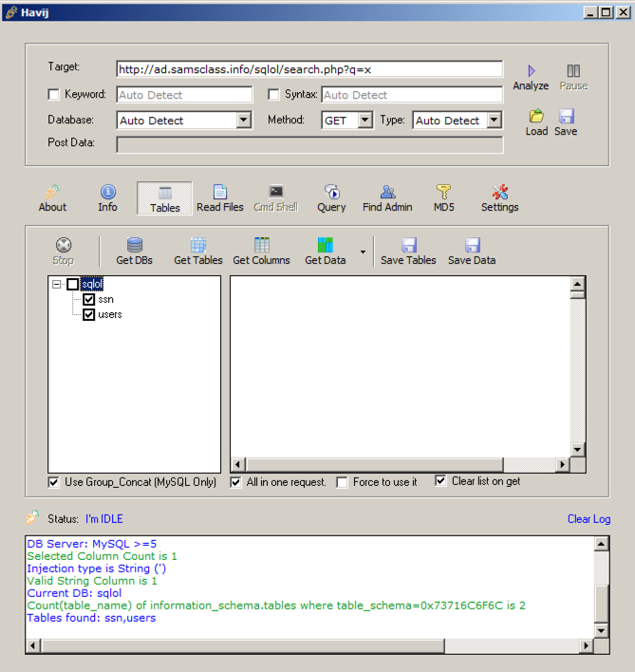Image resolution: width=635 pixels, height=672 pixels.
Task: Toggle All in one request checkbox
Action: (235, 482)
